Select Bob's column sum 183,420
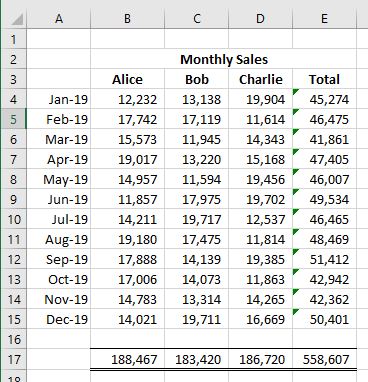This screenshot has width=368, height=382. coord(197,359)
